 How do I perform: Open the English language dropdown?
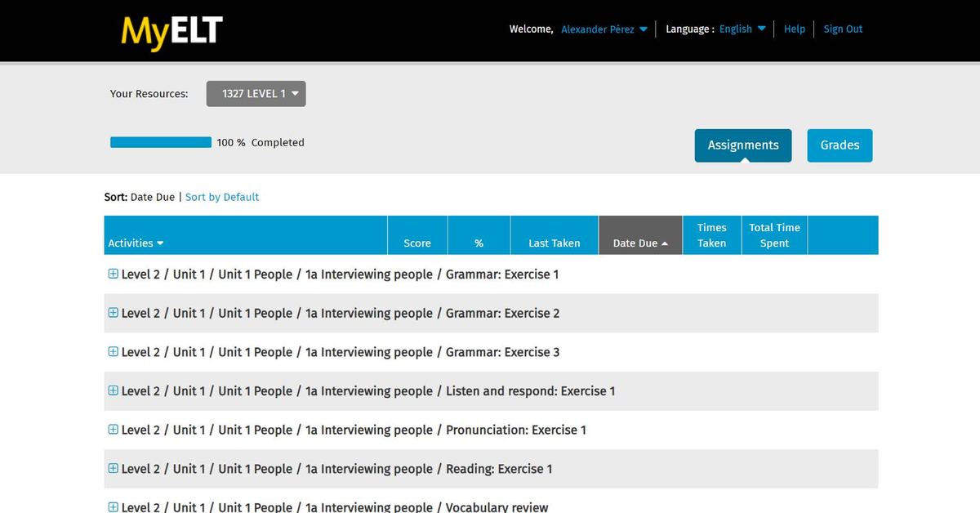point(742,29)
